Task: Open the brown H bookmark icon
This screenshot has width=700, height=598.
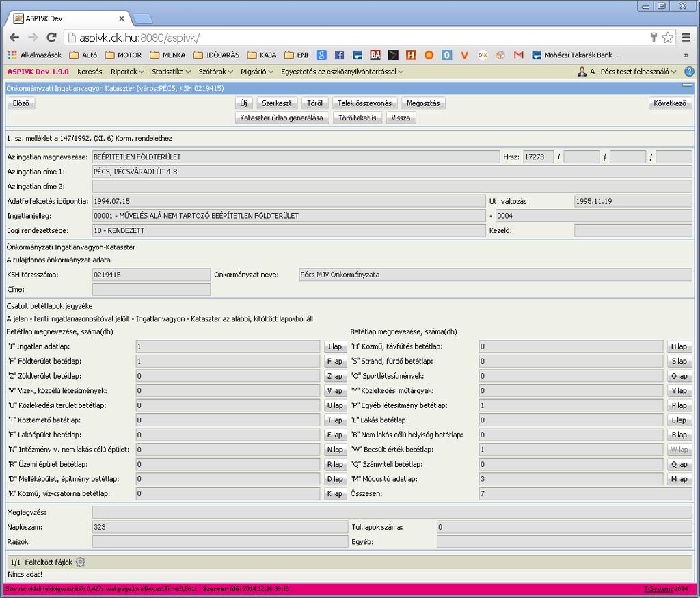Action: point(411,55)
